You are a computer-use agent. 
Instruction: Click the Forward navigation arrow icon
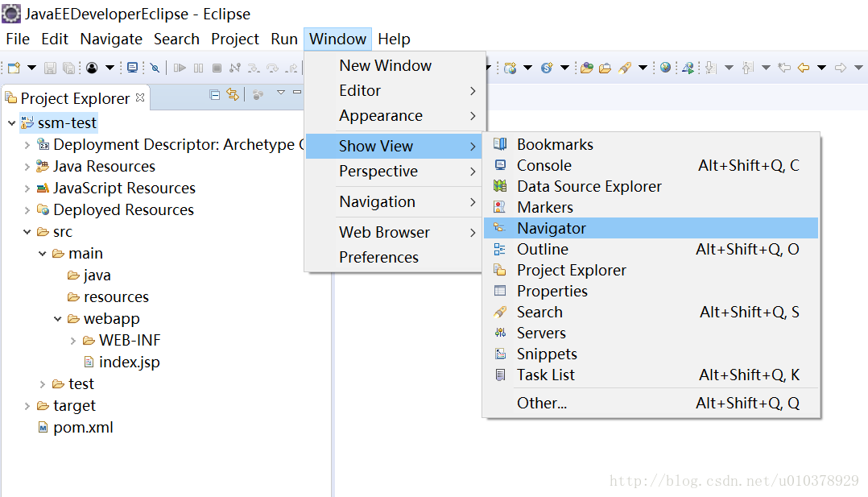click(x=841, y=68)
